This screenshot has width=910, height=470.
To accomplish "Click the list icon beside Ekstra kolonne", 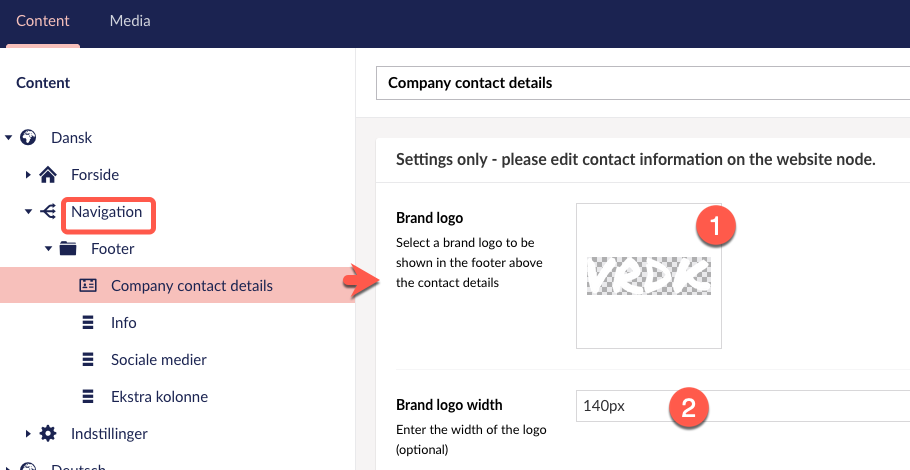I will [88, 397].
